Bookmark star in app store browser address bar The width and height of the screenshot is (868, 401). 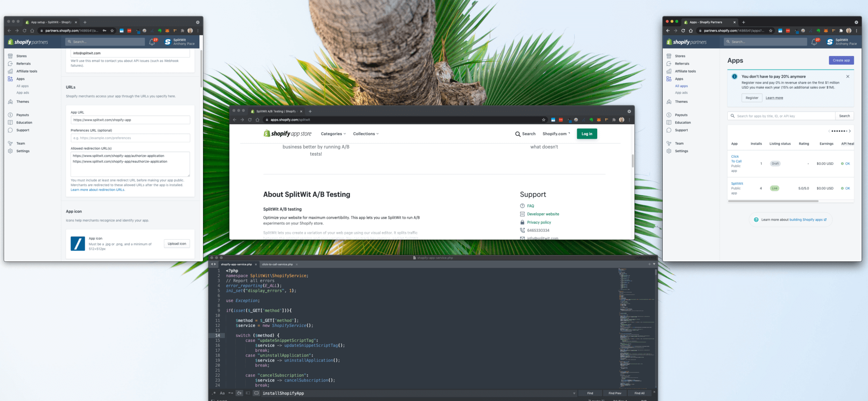tap(543, 120)
